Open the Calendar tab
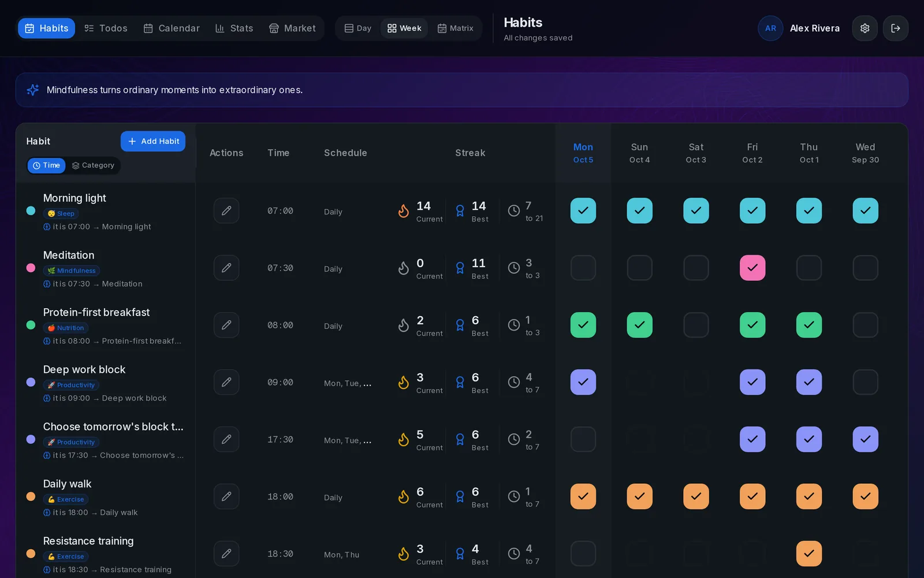This screenshot has width=924, height=578. click(172, 28)
